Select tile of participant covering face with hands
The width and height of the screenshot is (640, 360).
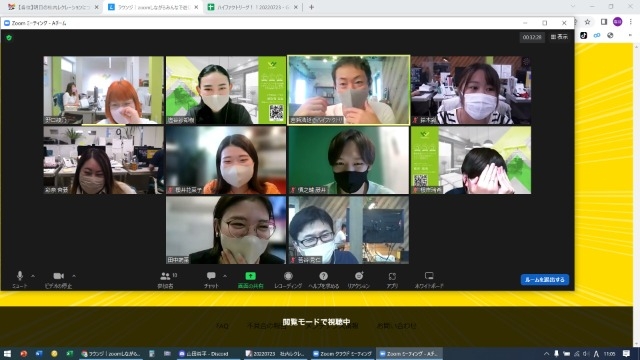click(471, 160)
